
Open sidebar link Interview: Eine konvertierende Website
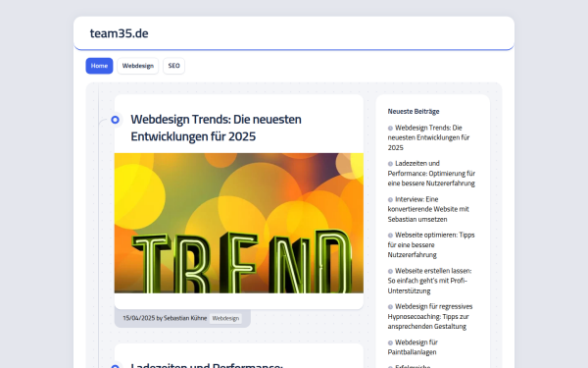tap(428, 209)
